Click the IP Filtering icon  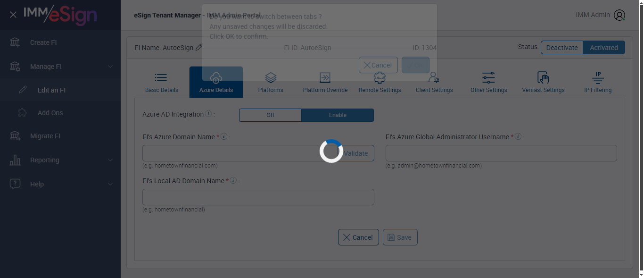click(598, 77)
